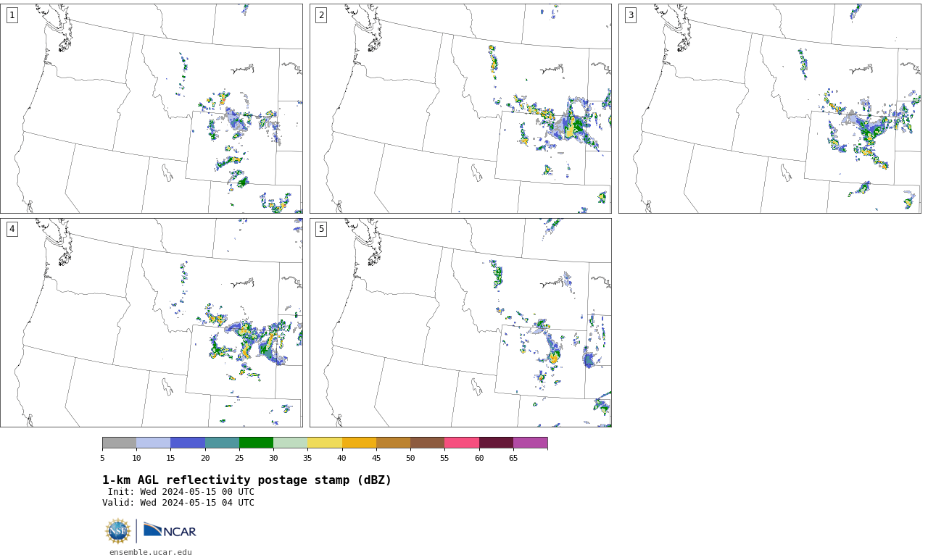Select the orange 40-45 dBZ swatch
The height and width of the screenshot is (560, 928).
point(359,443)
